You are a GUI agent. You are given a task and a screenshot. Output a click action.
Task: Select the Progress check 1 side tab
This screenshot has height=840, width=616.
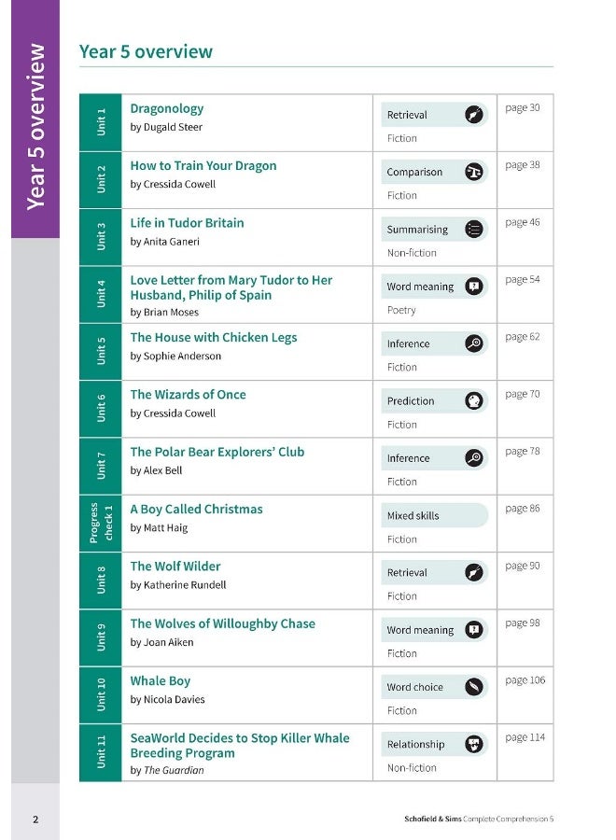(x=101, y=523)
